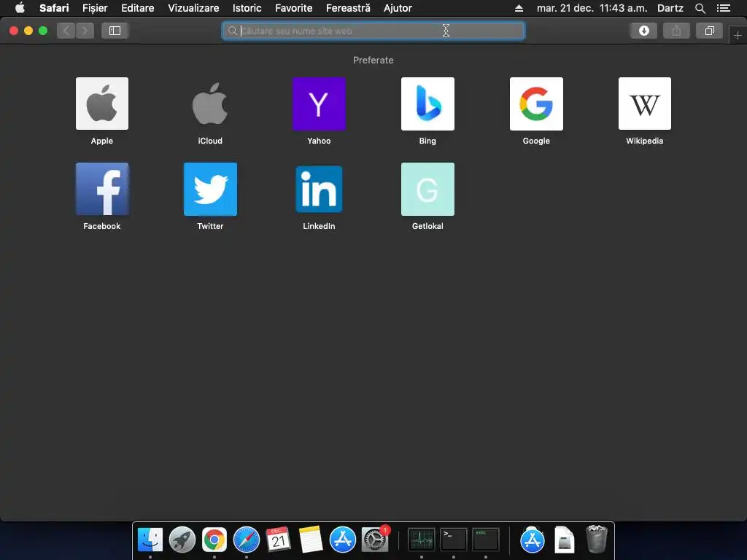Open the Fișier menu
747x560 pixels.
95,8
